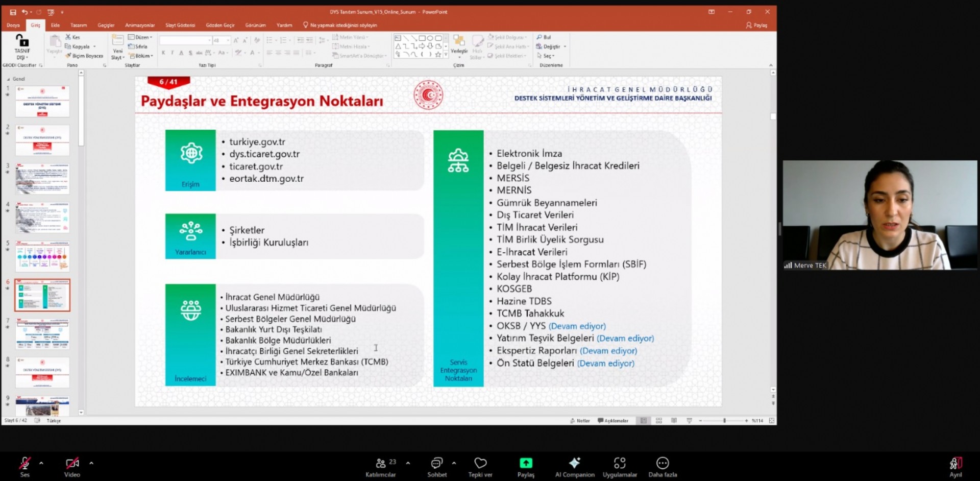Open Tepki ver reactions
The height and width of the screenshot is (481, 980).
[480, 467]
